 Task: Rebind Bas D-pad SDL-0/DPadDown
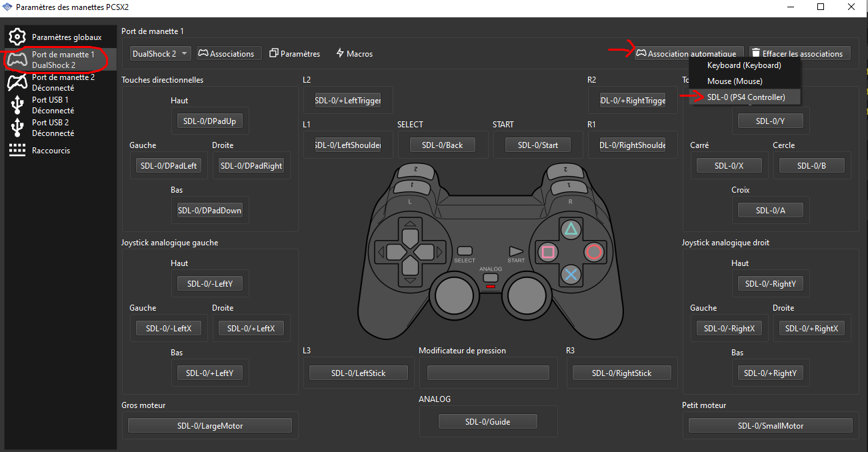click(210, 210)
